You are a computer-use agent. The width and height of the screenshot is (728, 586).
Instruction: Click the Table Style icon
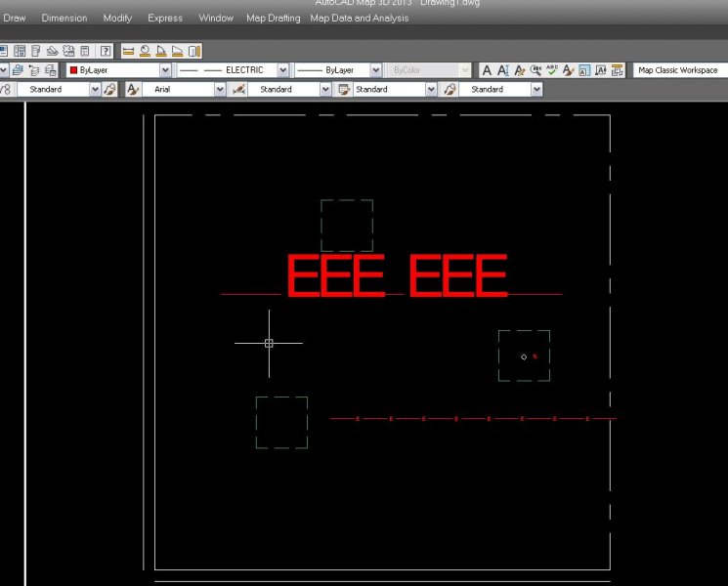(344, 89)
